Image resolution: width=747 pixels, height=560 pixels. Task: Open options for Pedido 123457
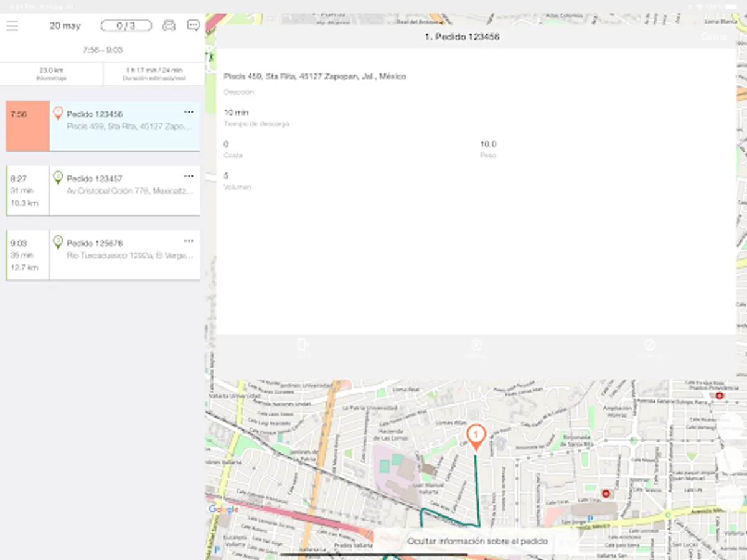(x=189, y=176)
